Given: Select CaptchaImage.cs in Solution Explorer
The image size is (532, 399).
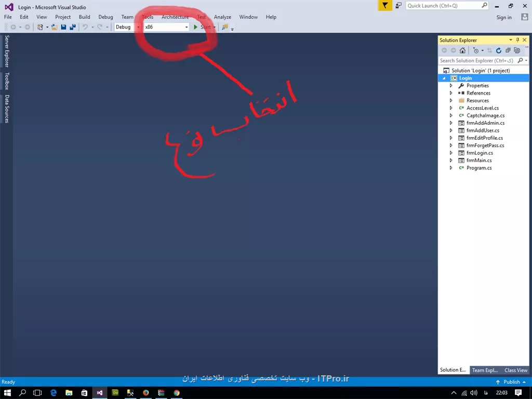Looking at the screenshot, I should click(x=486, y=116).
